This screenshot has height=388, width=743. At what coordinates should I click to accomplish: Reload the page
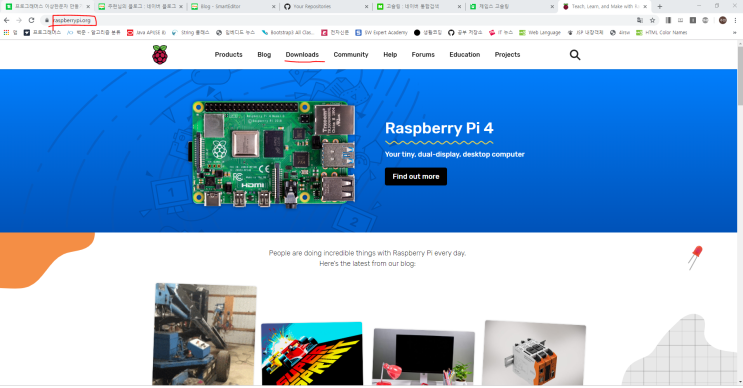[31, 20]
